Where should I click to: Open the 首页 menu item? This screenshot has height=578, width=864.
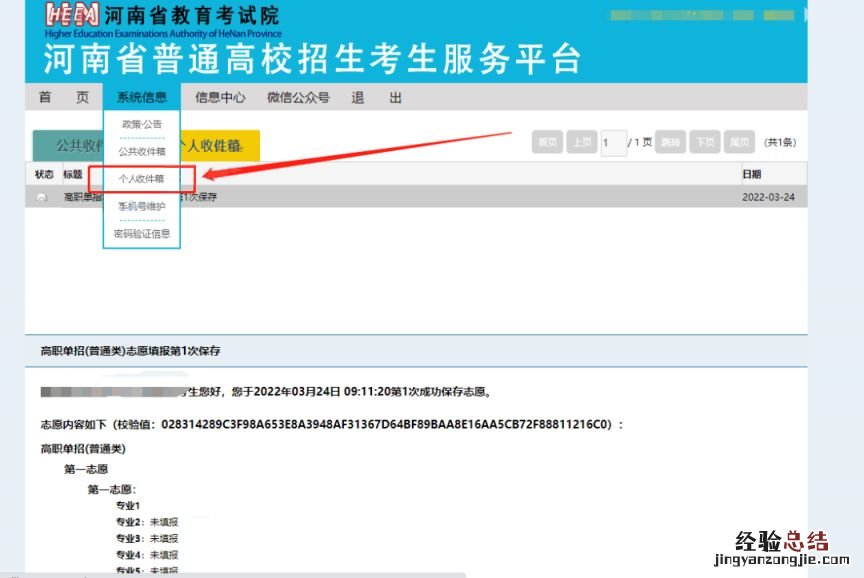[x=63, y=97]
